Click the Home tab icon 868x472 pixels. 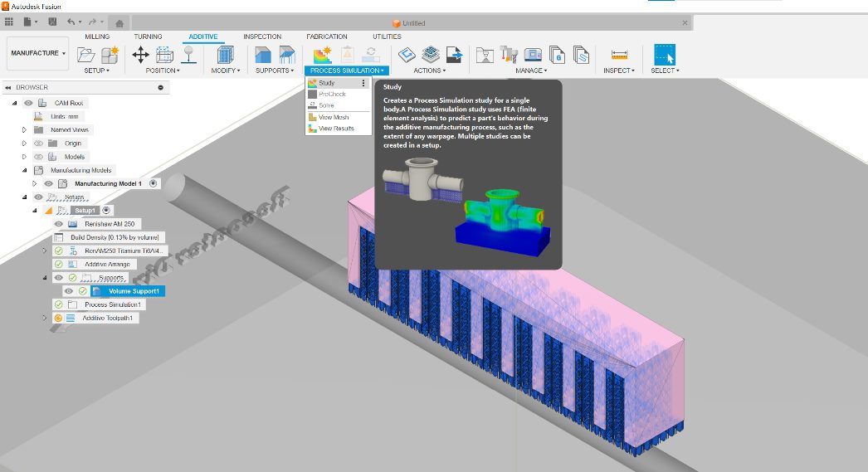[x=119, y=22]
